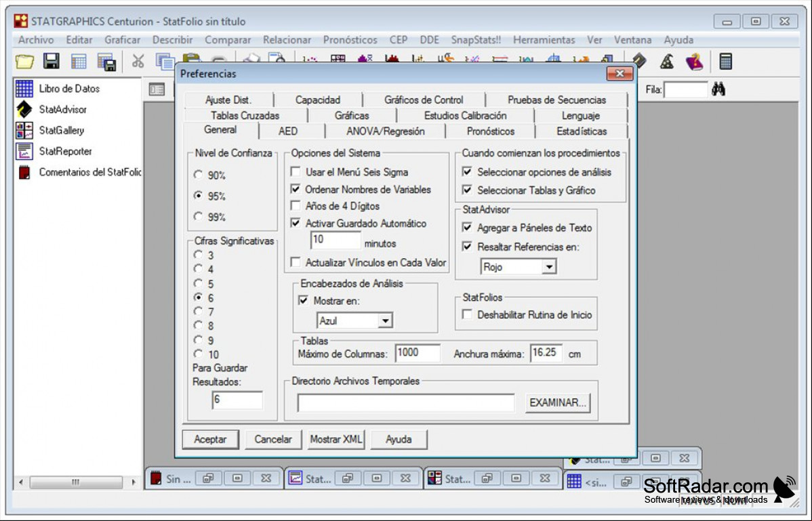Click the 'EXAMINAR...' browse button
The height and width of the screenshot is (521, 812).
[x=558, y=402]
